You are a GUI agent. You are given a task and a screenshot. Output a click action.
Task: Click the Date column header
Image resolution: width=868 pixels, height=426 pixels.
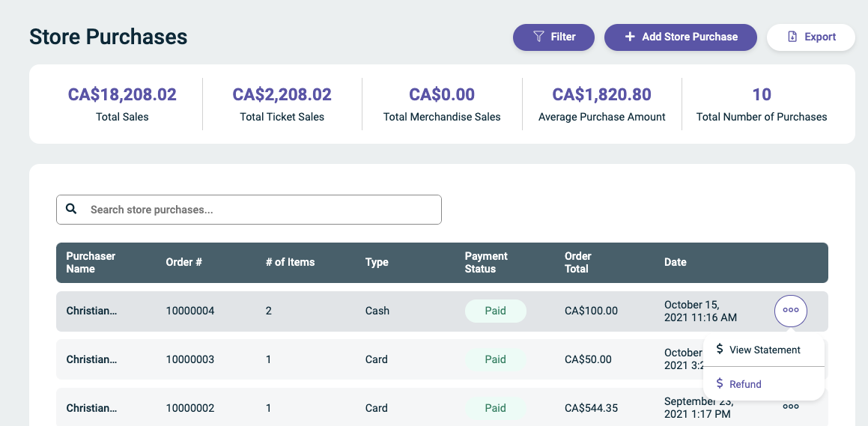click(x=676, y=262)
